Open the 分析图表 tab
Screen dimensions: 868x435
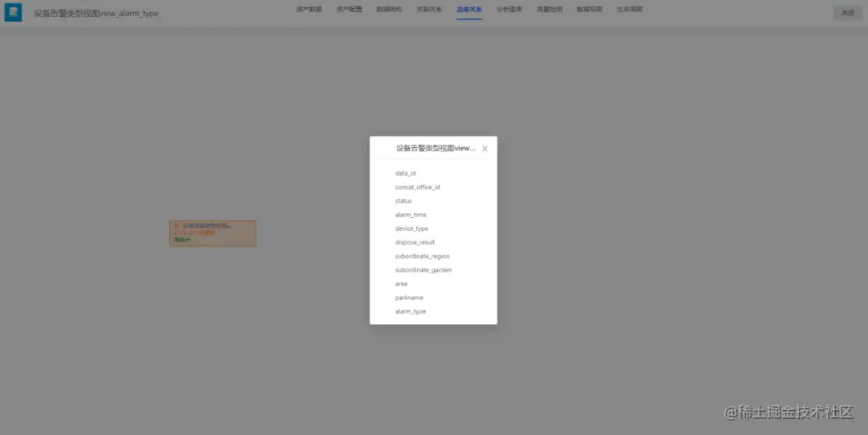[x=510, y=10]
